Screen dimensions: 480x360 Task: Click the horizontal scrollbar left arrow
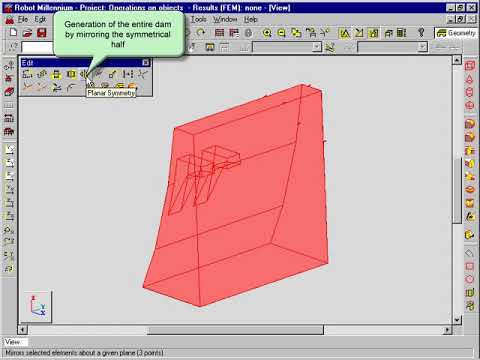tap(23, 330)
